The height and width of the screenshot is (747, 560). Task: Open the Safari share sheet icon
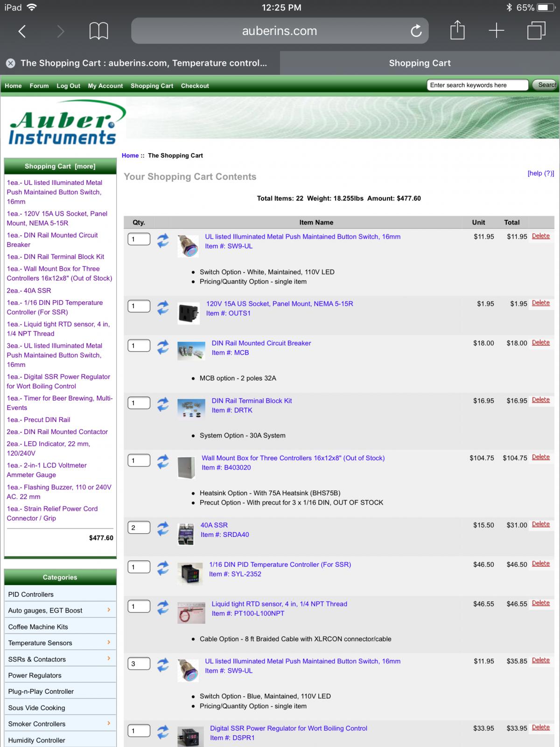457,30
